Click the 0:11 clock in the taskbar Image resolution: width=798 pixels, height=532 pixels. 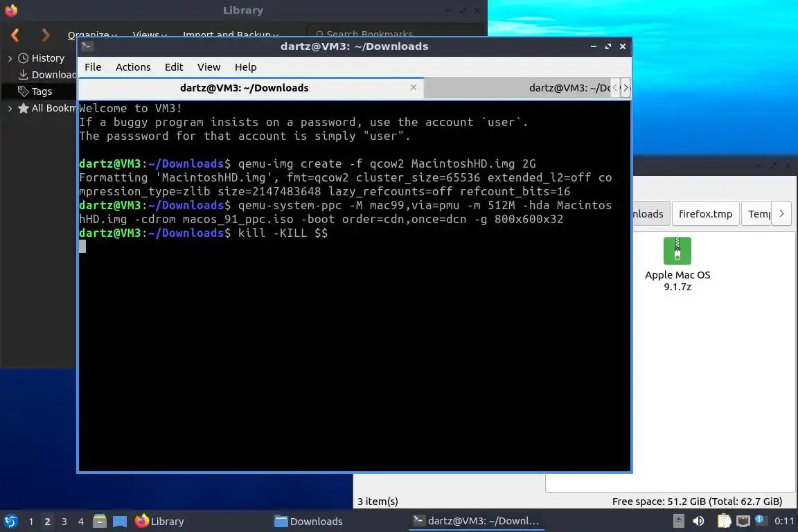[x=783, y=522]
